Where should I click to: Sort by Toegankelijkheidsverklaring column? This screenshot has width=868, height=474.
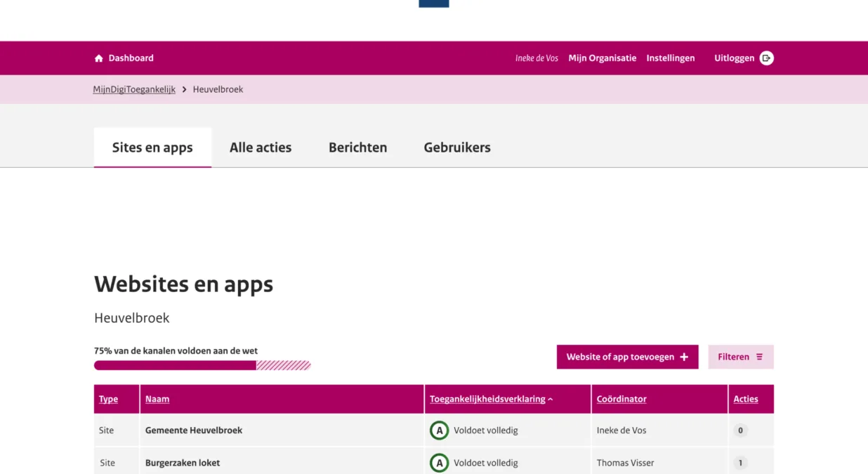coord(487,399)
